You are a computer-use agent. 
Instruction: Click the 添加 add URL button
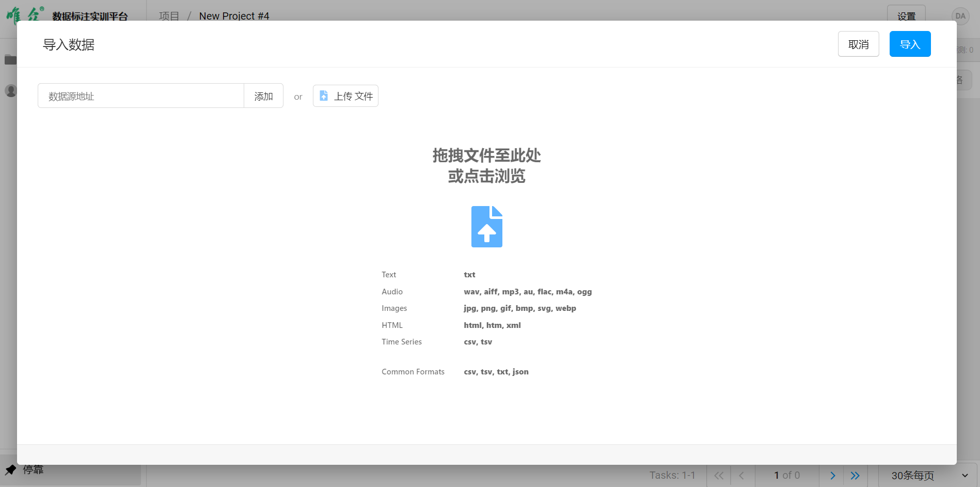(263, 96)
